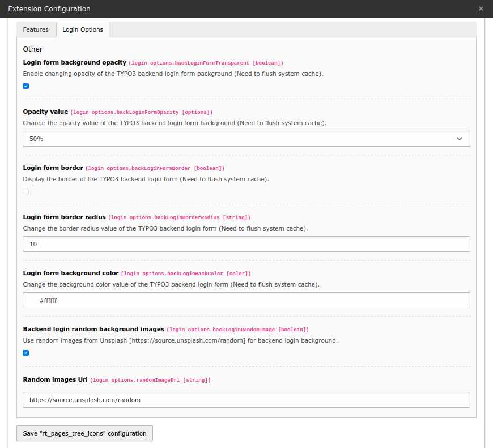This screenshot has width=493, height=448.
Task: Click the border radius input field
Action: coord(246,244)
